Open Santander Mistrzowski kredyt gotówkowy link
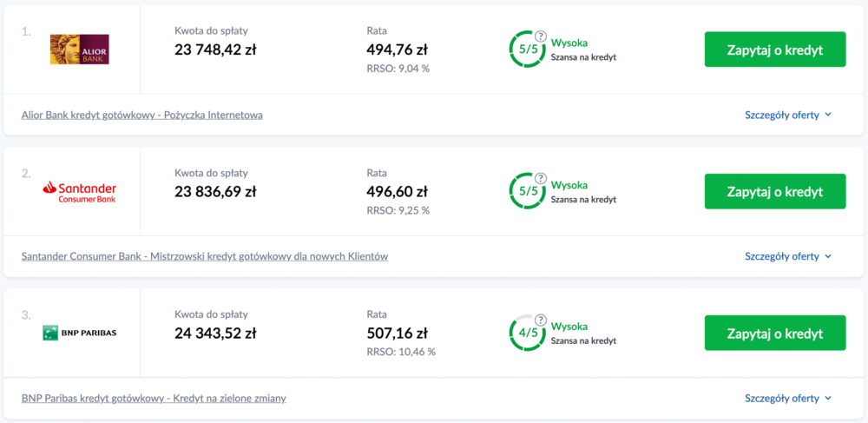The width and height of the screenshot is (868, 423). click(205, 257)
